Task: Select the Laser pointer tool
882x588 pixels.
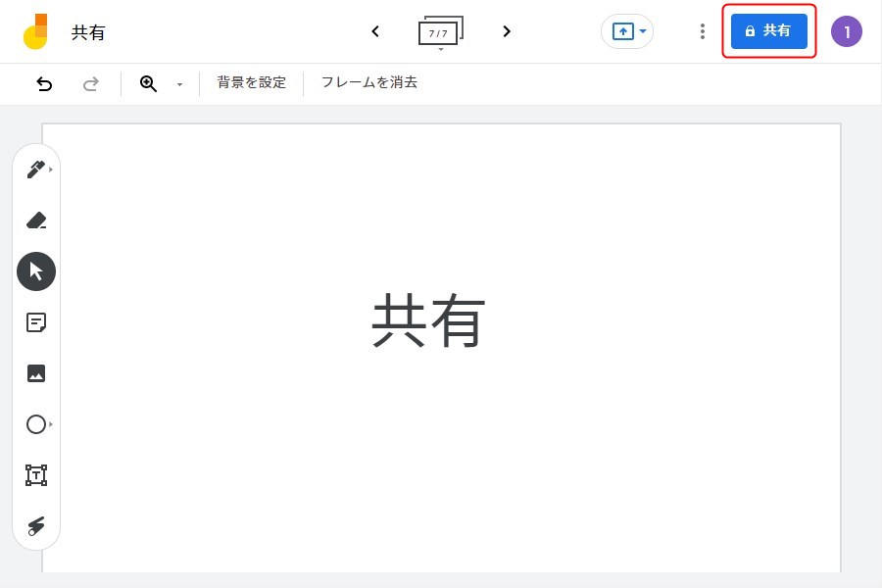Action: (x=36, y=526)
